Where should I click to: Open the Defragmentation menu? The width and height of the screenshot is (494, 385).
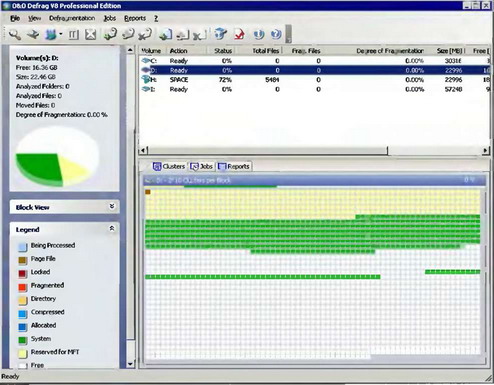point(72,18)
